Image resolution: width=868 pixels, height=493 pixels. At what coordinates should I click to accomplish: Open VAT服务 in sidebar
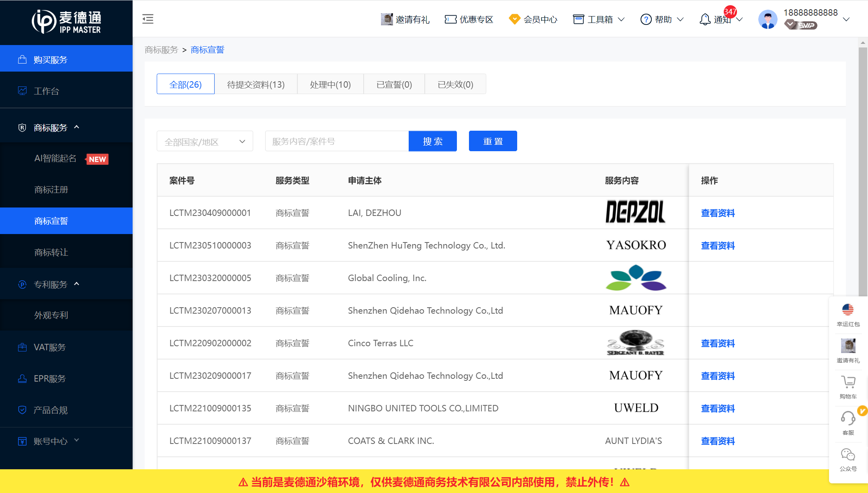[66, 347]
